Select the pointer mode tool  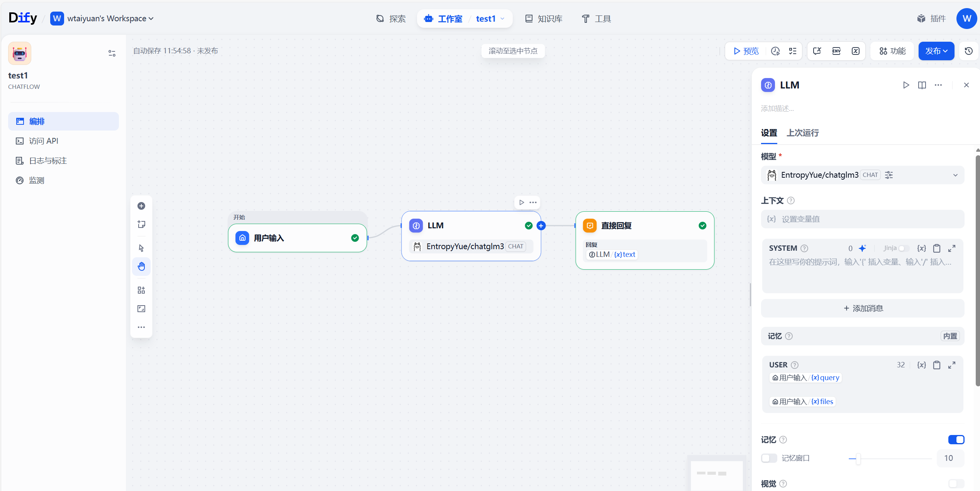click(141, 248)
